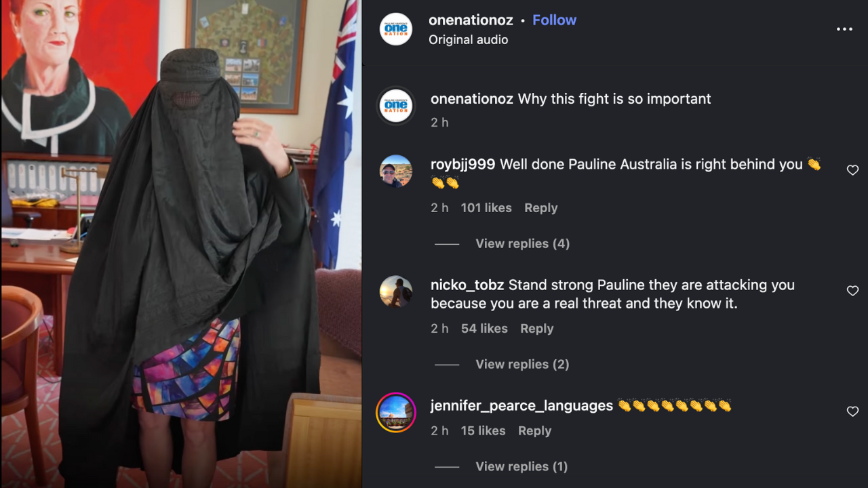Follow the onenationoz account
This screenshot has width=868, height=488.
(554, 20)
